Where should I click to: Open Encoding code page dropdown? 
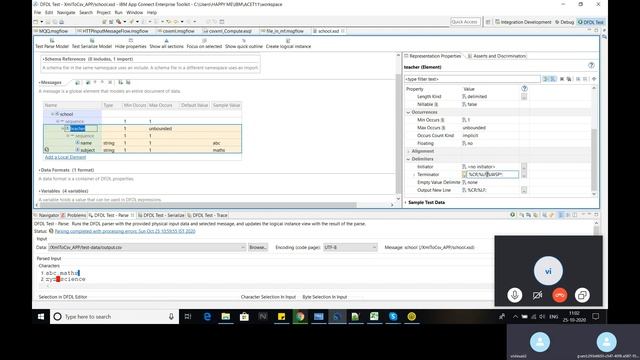[374, 247]
